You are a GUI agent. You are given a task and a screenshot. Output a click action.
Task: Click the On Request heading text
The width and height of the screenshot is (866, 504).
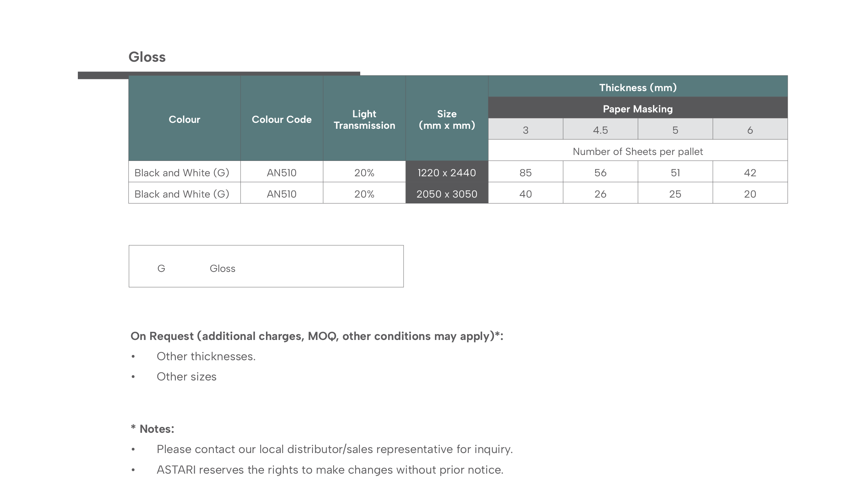click(317, 336)
